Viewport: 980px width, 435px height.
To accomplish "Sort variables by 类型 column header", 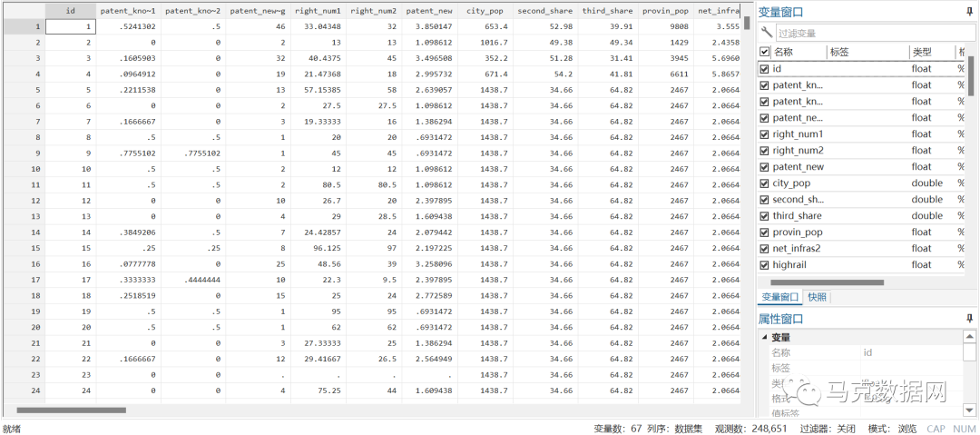I will click(x=920, y=53).
